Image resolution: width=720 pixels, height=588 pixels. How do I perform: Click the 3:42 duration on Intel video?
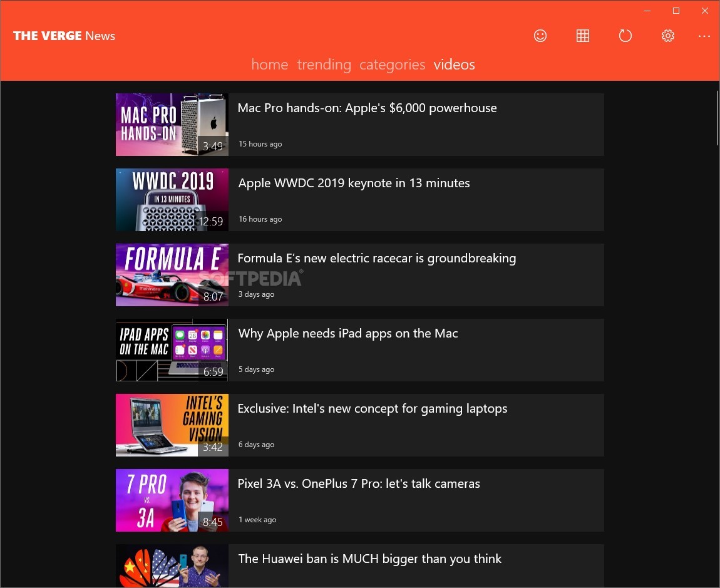(213, 447)
